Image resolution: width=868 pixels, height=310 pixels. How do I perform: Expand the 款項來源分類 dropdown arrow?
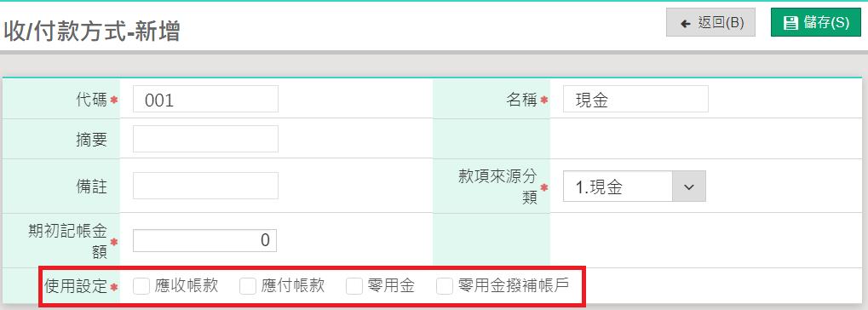click(689, 187)
